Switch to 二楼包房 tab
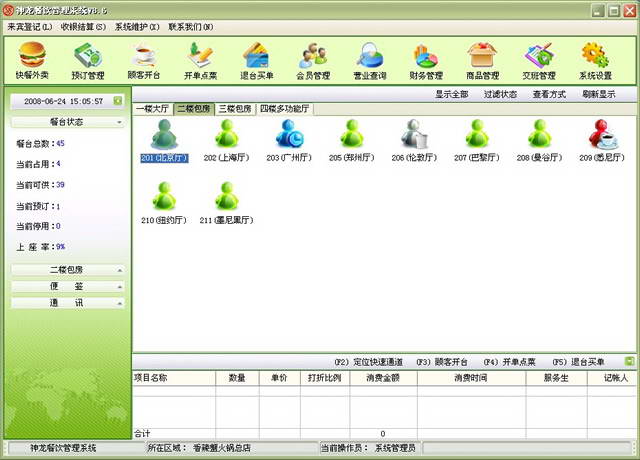 pyautogui.click(x=194, y=109)
